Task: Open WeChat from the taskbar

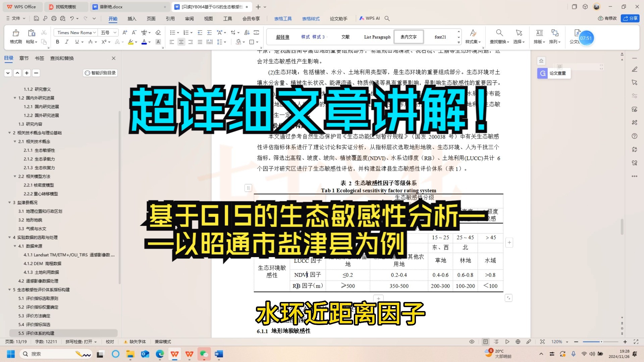Action: coord(204,354)
